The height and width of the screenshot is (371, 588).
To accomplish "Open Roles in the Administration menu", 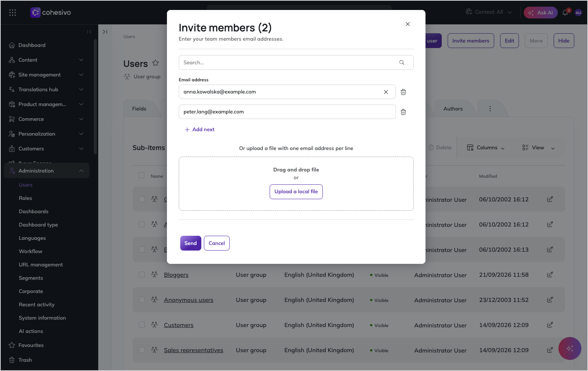I will tap(25, 198).
